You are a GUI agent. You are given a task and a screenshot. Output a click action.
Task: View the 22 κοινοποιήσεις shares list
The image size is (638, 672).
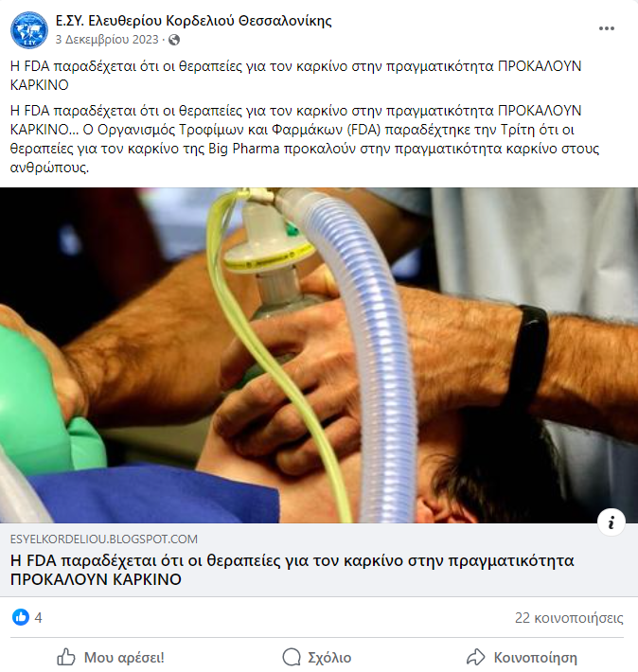[569, 617]
